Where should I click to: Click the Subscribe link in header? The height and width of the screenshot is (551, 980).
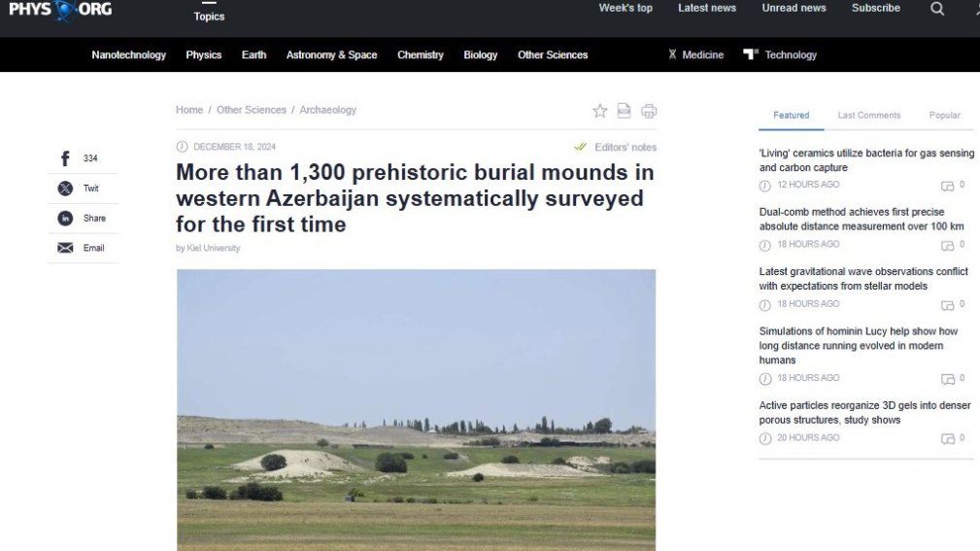pyautogui.click(x=875, y=8)
